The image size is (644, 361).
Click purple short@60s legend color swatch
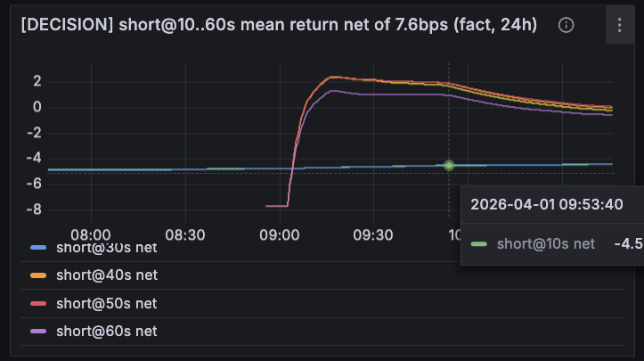tap(37, 331)
